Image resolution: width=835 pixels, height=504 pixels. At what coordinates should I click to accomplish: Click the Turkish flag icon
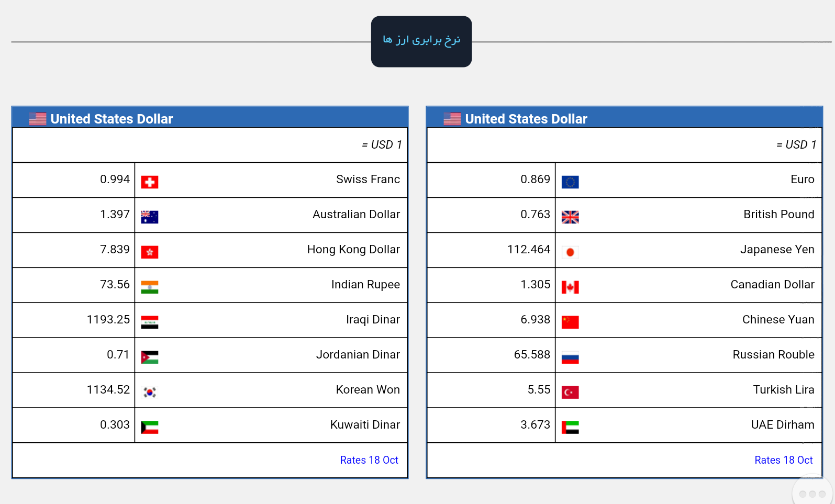(x=570, y=392)
